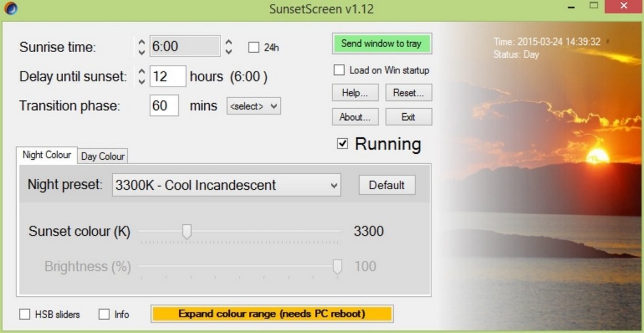
Task: Close the SunsetScreen window
Action: (624, 6)
